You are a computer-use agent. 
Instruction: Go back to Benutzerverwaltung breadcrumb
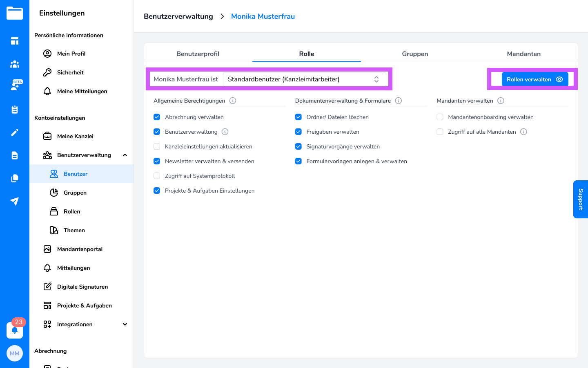coord(178,16)
